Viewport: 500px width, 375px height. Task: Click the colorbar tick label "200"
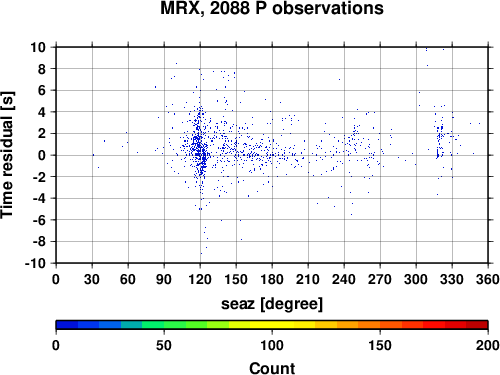point(488,345)
